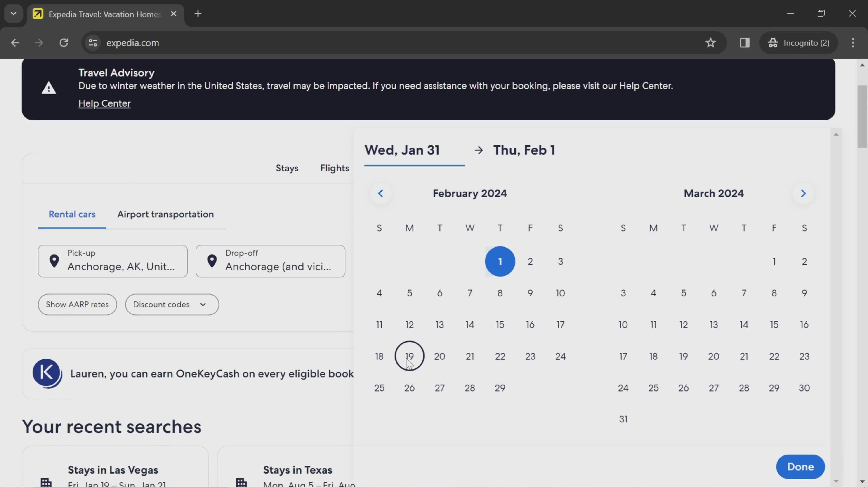Switch to the Stays tab

pos(287,168)
